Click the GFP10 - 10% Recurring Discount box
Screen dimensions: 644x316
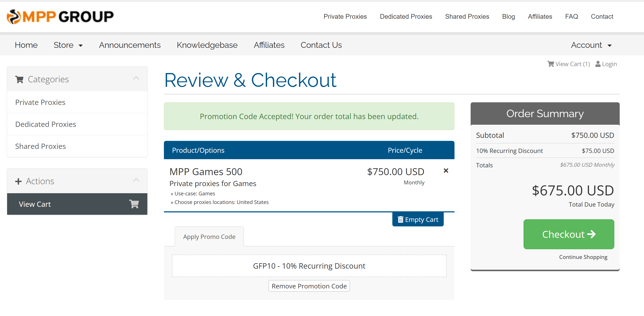point(309,266)
